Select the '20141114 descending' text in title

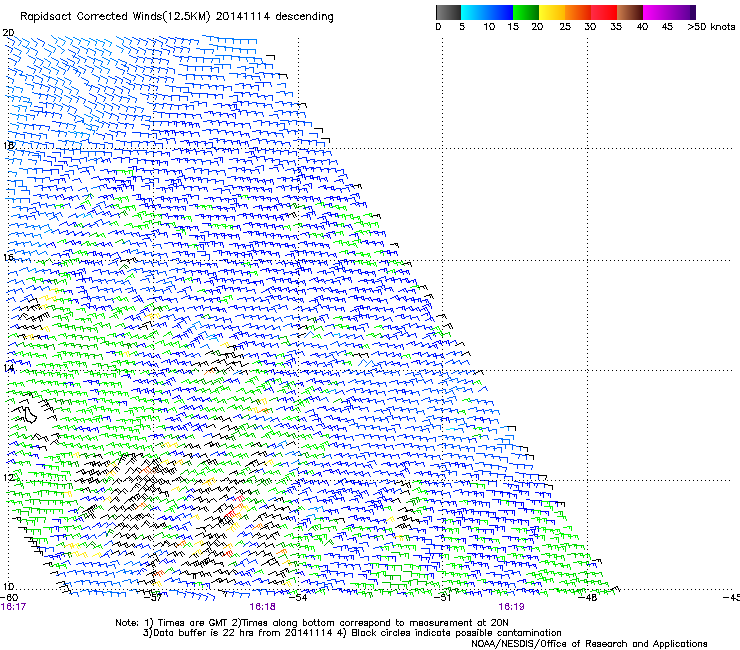274,17
